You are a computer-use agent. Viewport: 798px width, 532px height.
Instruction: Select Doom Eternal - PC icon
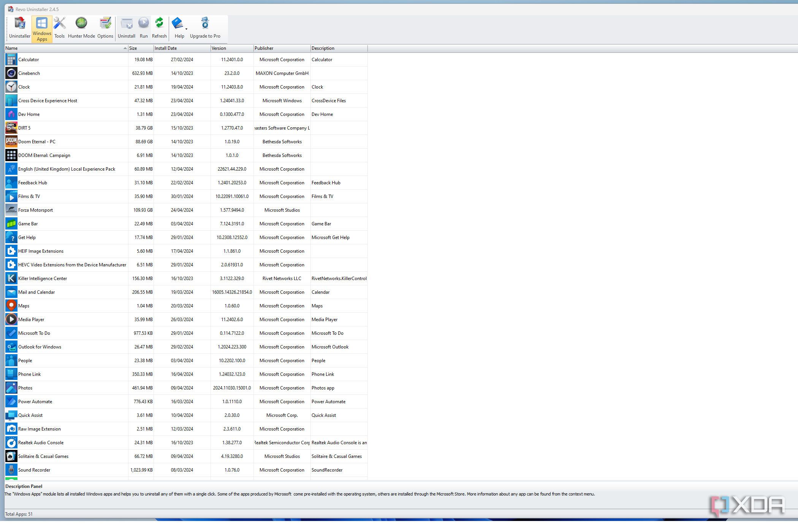[11, 142]
